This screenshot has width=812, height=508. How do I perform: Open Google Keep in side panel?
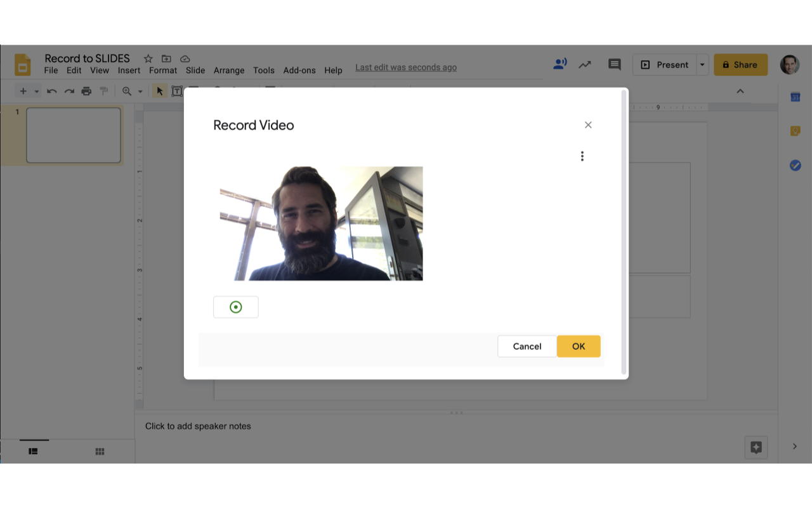click(x=795, y=131)
